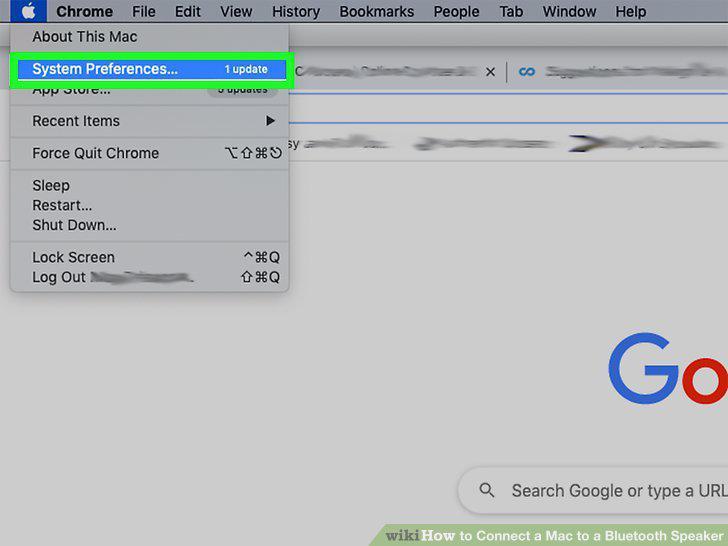The height and width of the screenshot is (546, 728).
Task: Open the Tab menu
Action: (x=511, y=11)
